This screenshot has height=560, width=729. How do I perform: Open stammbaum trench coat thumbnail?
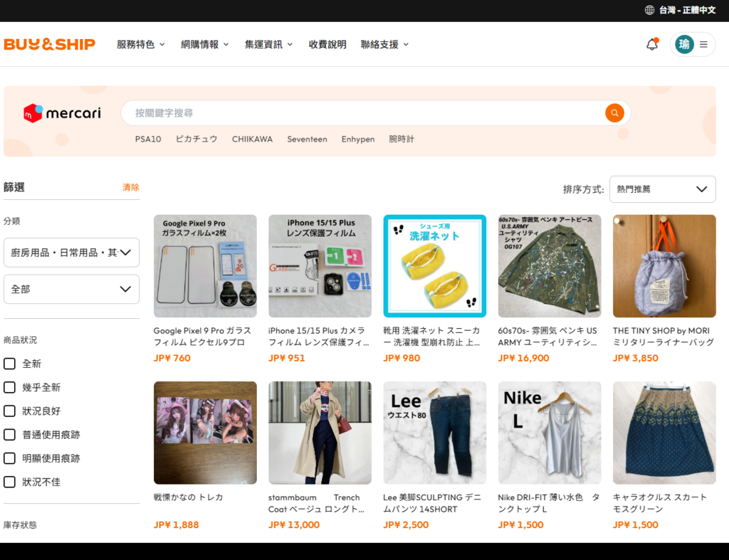(320, 433)
